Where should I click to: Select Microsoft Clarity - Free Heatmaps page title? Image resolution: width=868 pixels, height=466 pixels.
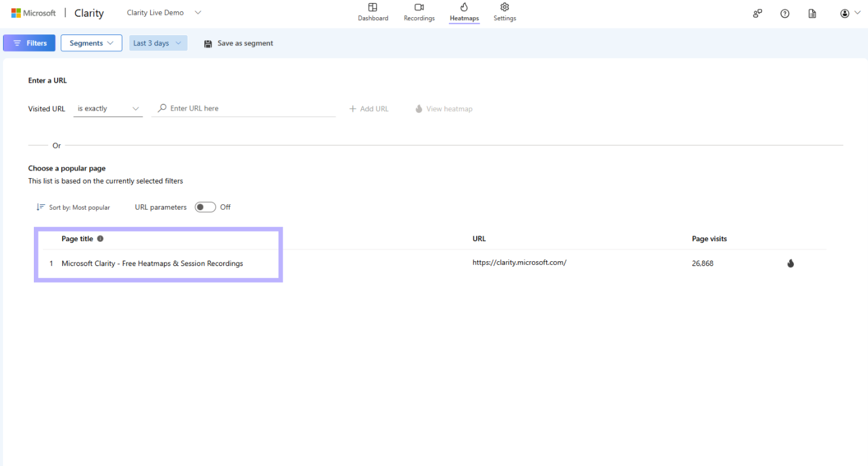[x=152, y=264]
